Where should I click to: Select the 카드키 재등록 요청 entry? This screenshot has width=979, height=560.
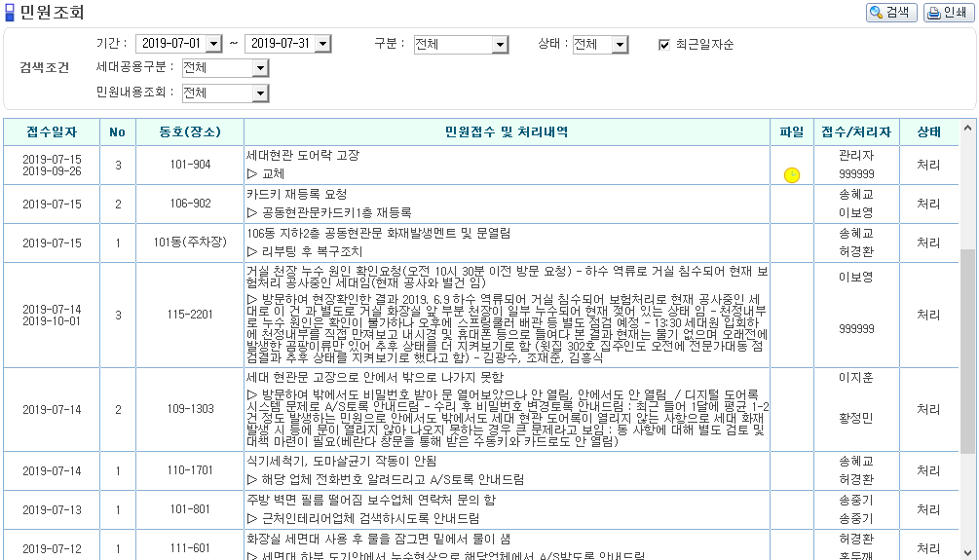[x=296, y=194]
